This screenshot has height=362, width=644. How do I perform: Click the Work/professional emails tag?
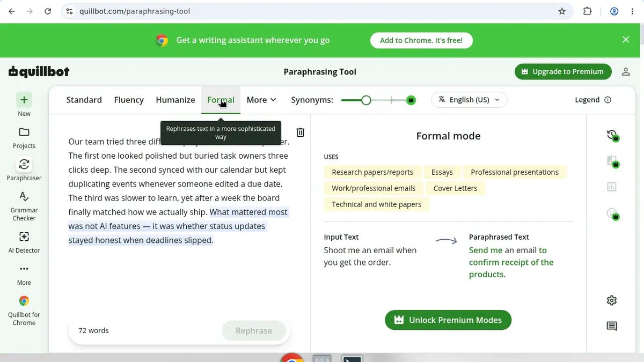tap(374, 188)
